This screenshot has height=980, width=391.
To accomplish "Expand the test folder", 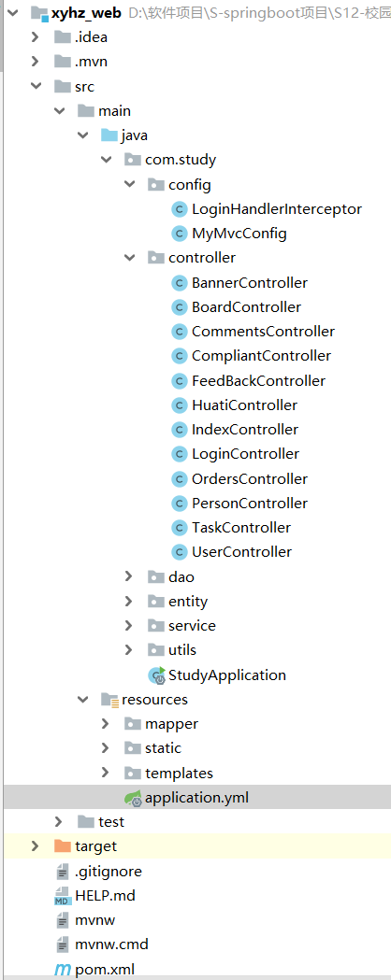I will tap(59, 822).
